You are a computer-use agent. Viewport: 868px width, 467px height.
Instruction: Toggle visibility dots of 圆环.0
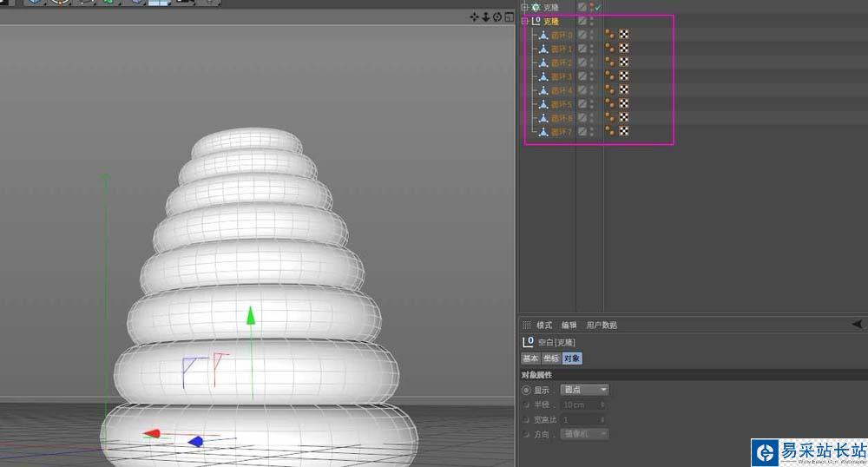click(x=591, y=35)
